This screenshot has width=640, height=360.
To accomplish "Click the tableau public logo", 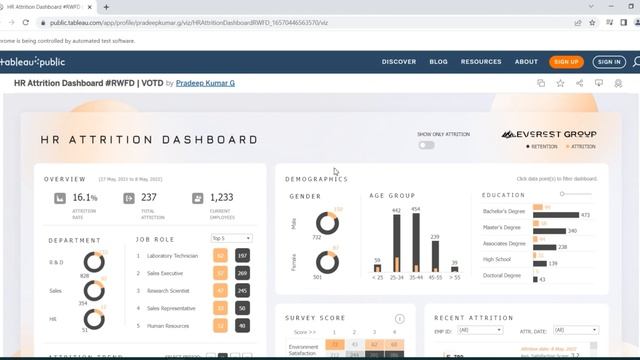I will [33, 62].
